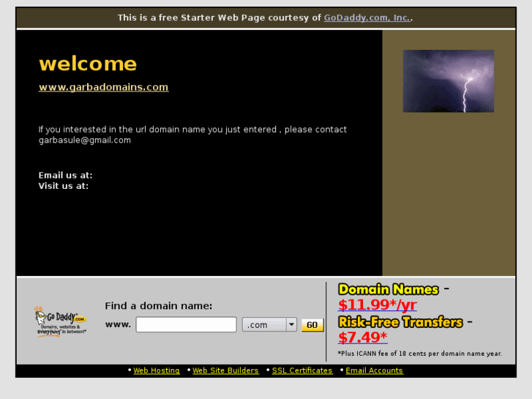Open the Domain Names banner link
The image size is (532, 399).
(389, 289)
